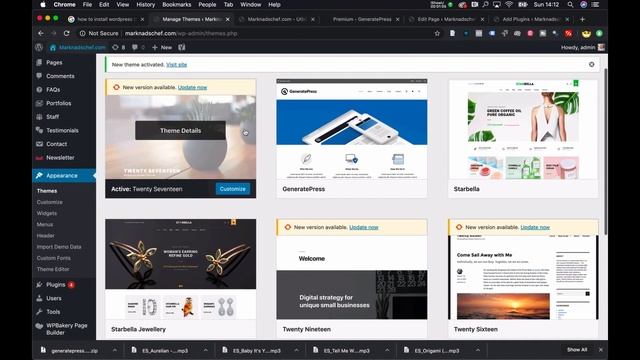Image resolution: width=640 pixels, height=360 pixels.
Task: Open a new browser tab
Action: tap(582, 19)
